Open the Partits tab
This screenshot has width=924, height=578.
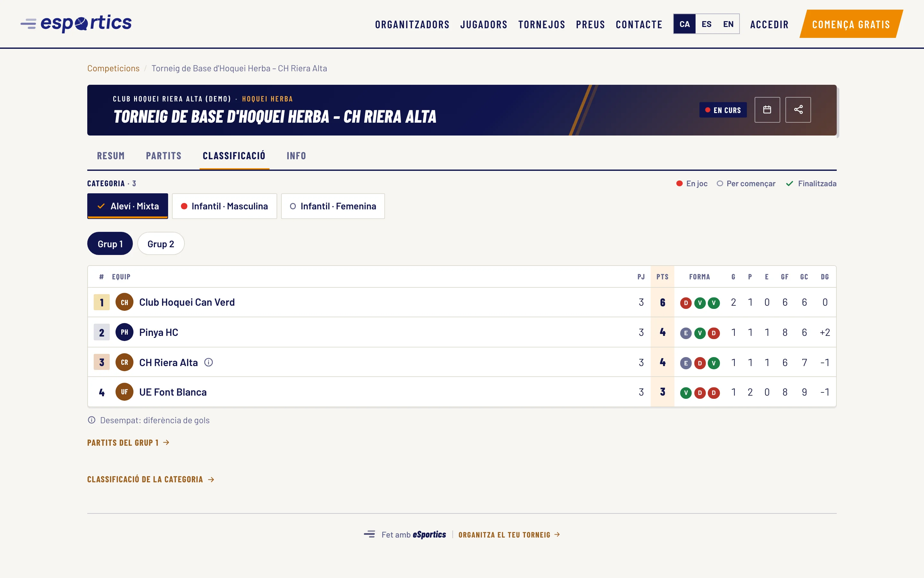point(163,156)
